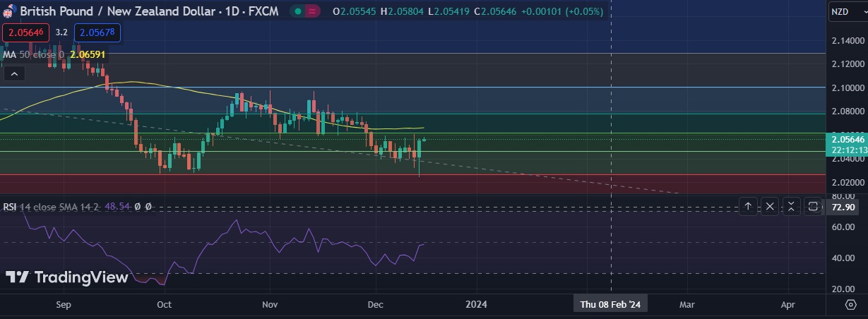
Task: Collapse the RSI pane with the double chevron icon
Action: tap(792, 206)
